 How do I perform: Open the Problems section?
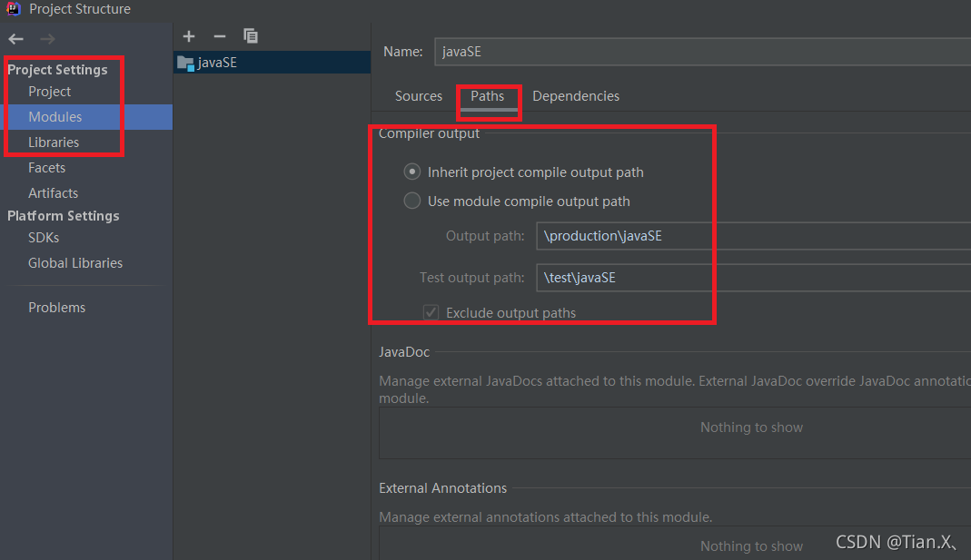click(x=57, y=308)
